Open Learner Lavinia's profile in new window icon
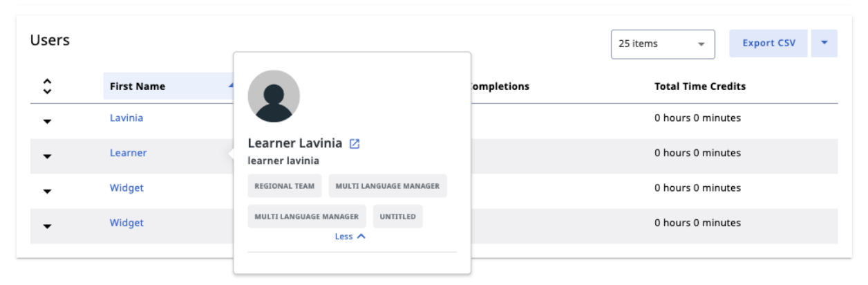The image size is (868, 285). coord(355,144)
